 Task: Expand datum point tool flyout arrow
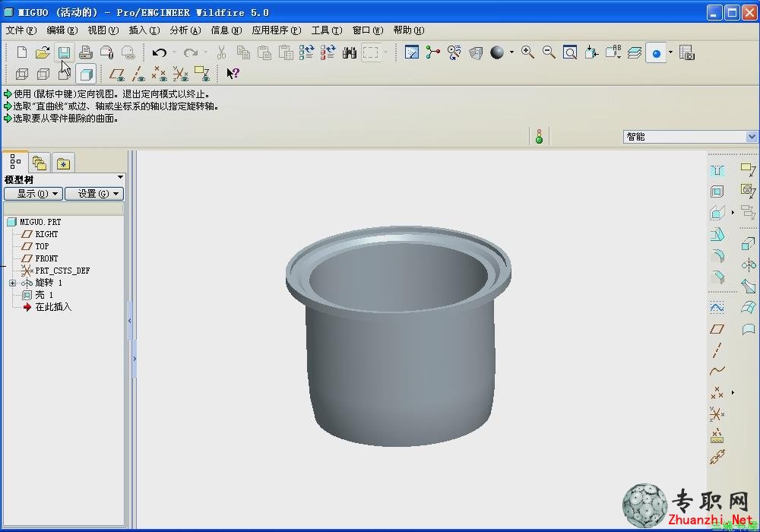[x=733, y=392]
